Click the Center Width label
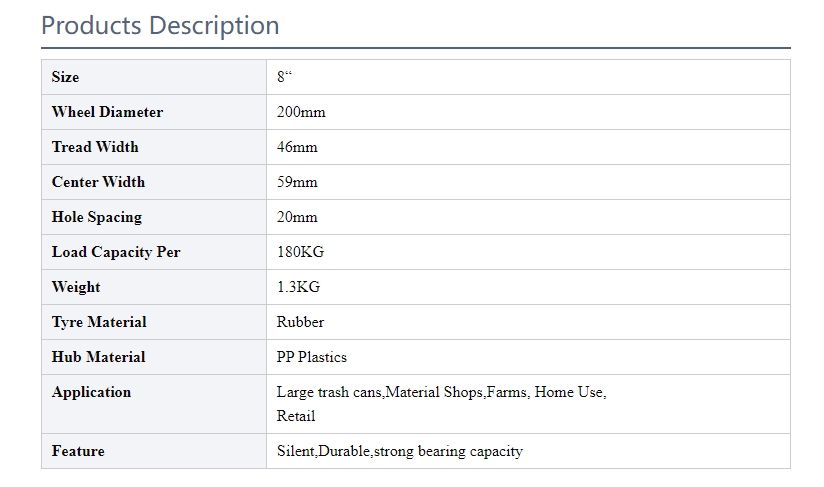 point(98,182)
